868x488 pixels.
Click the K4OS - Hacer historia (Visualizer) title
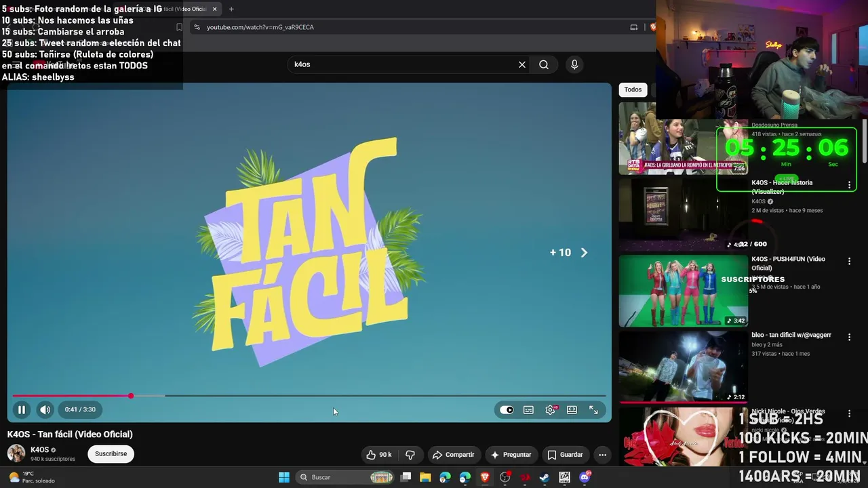[782, 187]
